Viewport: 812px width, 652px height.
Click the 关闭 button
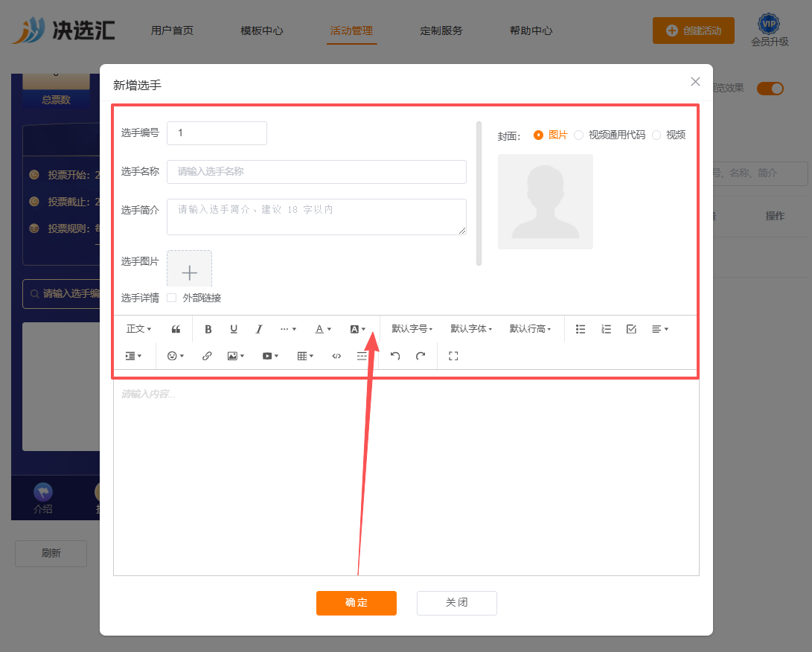[x=457, y=603]
